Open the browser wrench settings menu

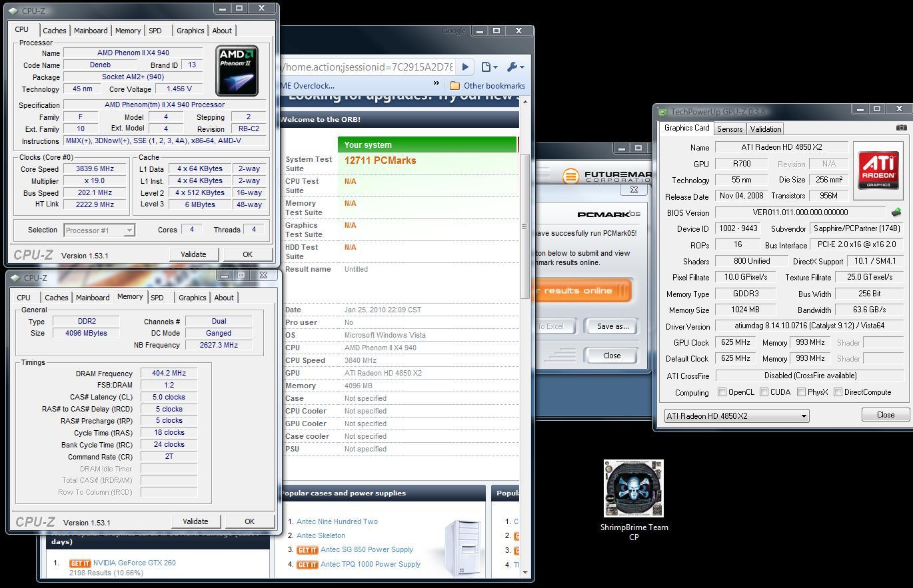[x=515, y=67]
